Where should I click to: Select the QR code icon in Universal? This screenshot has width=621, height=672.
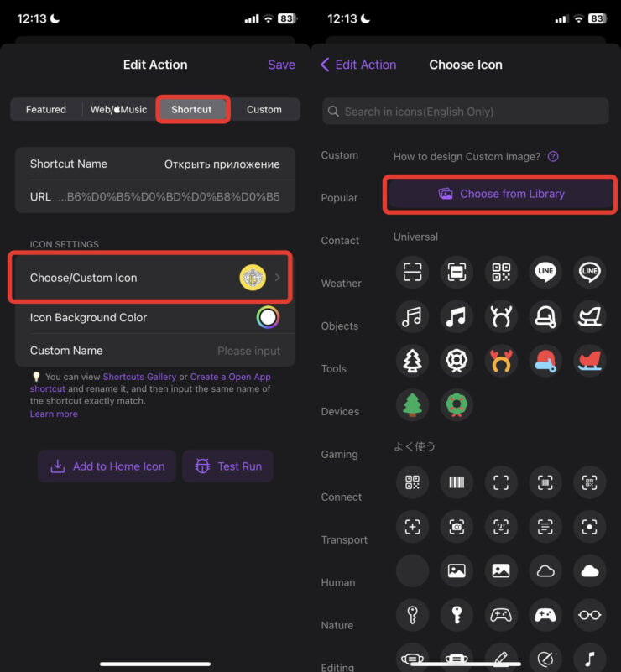pyautogui.click(x=501, y=272)
